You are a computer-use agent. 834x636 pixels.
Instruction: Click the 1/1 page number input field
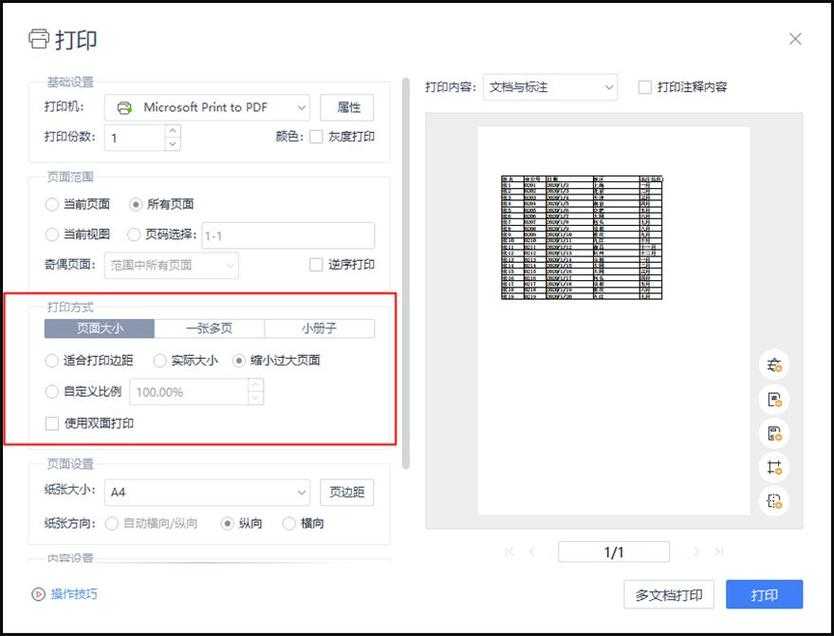tap(612, 551)
